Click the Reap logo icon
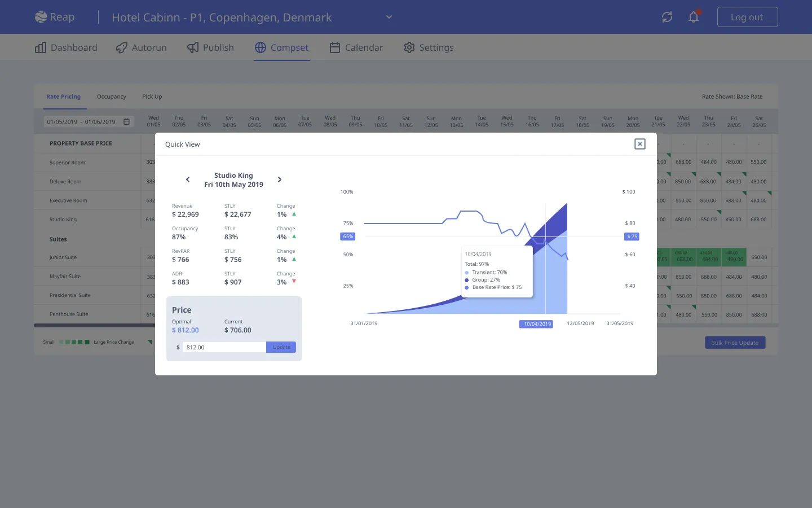Viewport: 812px width, 508px height. (x=41, y=17)
